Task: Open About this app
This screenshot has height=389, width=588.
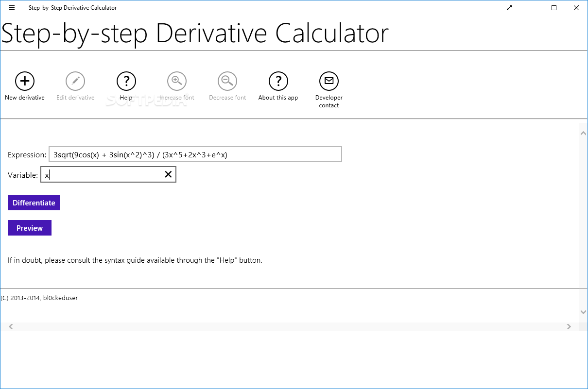Action: [278, 81]
